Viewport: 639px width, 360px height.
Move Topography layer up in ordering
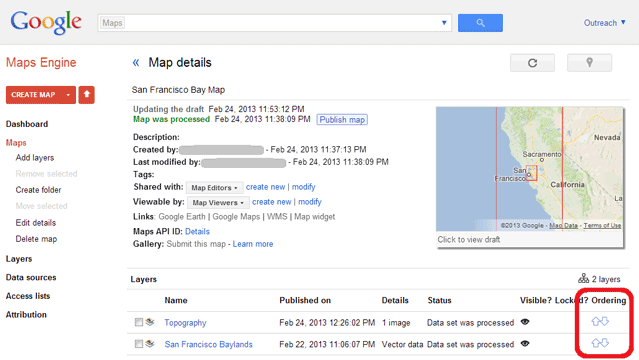[x=596, y=322]
